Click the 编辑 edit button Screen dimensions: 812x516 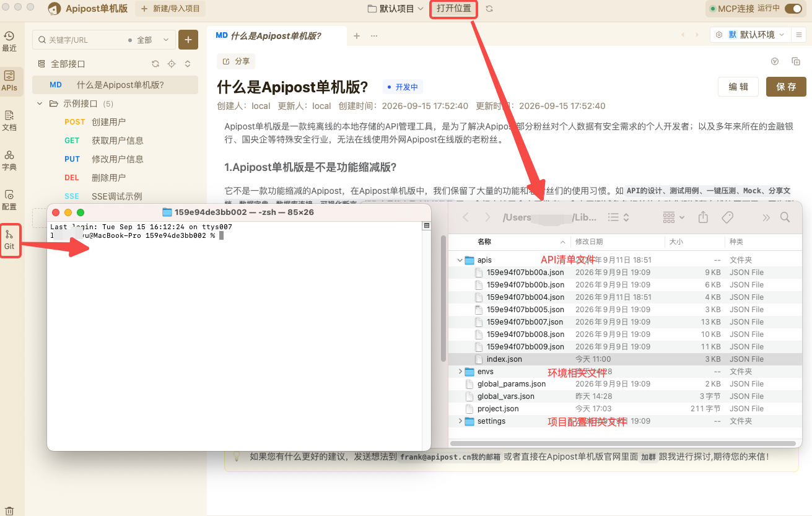(x=738, y=87)
